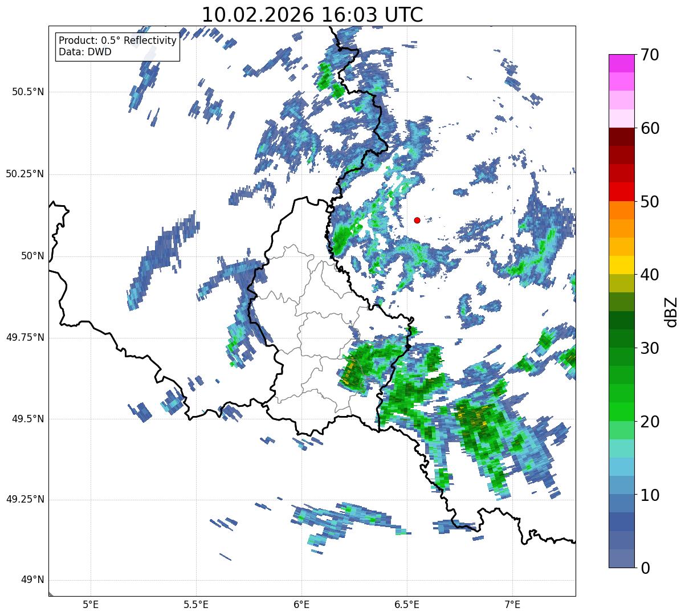Click the colorbar tick label 0
Viewport: 685px width, 616px height.
(x=645, y=568)
